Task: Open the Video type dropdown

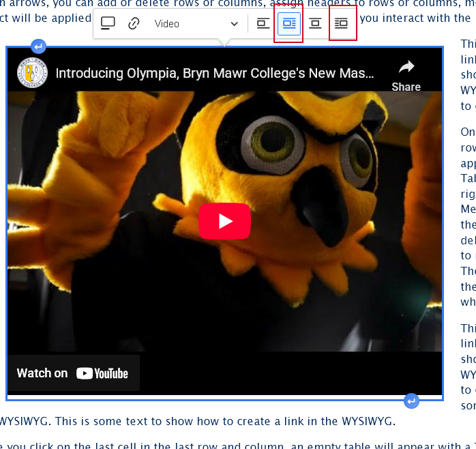Action: (x=196, y=24)
